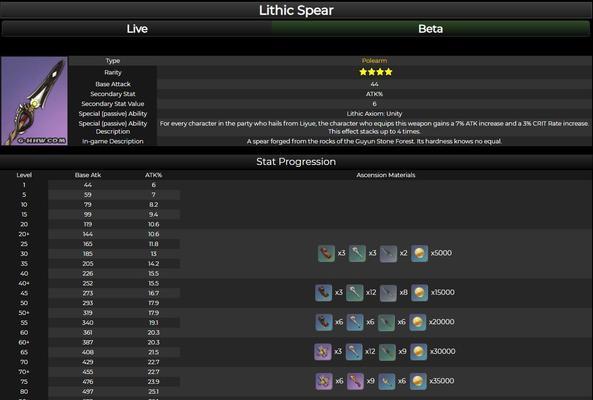Image resolution: width=593 pixels, height=400 pixels.
Task: Collapse the Stat Progression section header
Action: click(x=296, y=162)
